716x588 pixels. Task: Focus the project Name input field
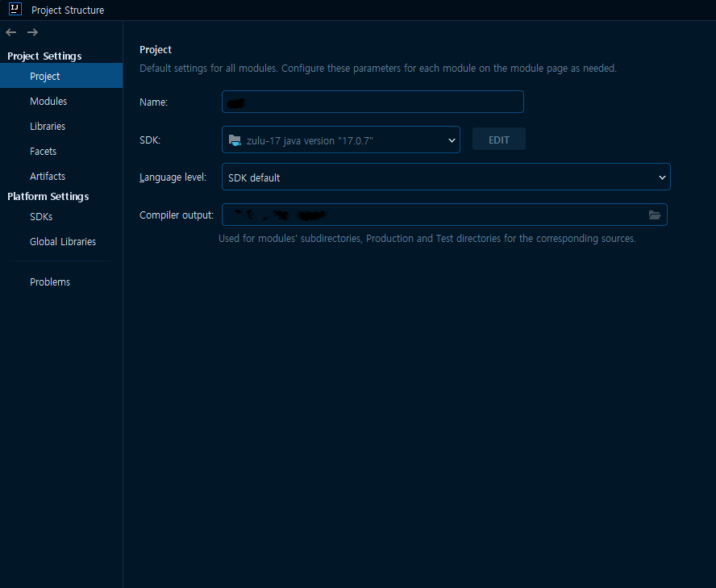[x=373, y=102]
